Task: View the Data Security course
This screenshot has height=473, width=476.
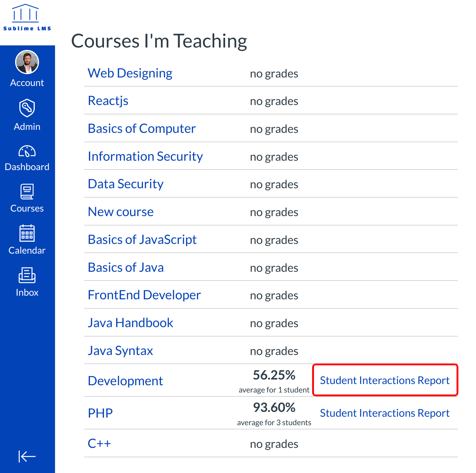Action: pos(126,184)
